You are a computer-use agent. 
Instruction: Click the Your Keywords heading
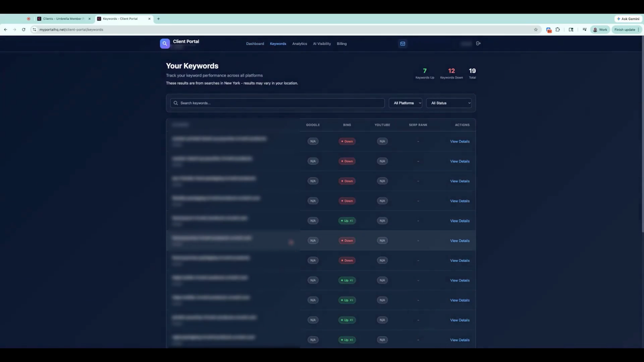[192, 66]
